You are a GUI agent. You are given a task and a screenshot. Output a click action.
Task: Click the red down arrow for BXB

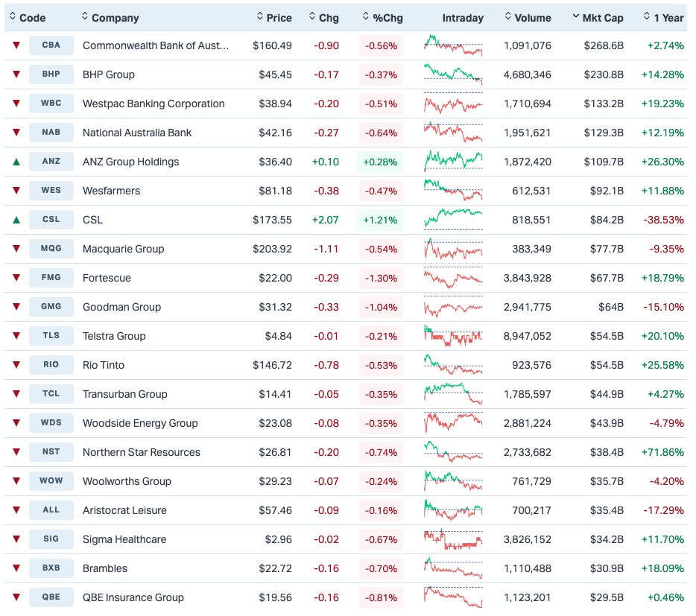click(16, 568)
